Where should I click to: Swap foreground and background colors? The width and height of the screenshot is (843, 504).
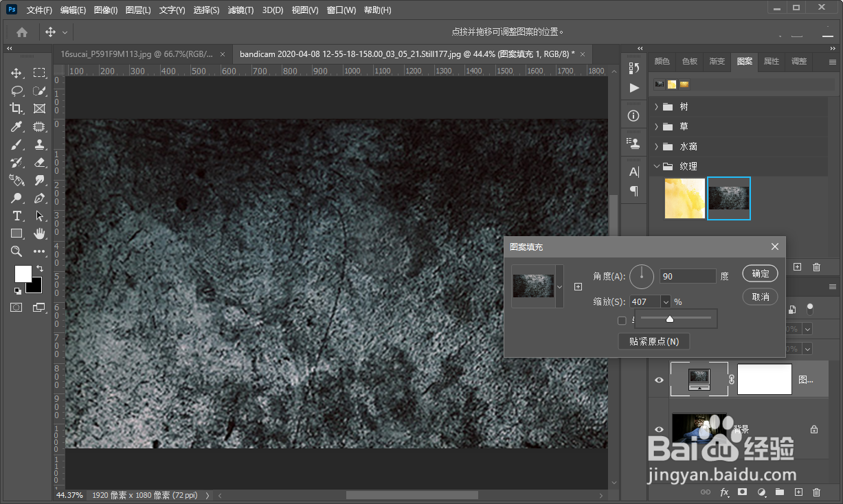click(x=40, y=268)
